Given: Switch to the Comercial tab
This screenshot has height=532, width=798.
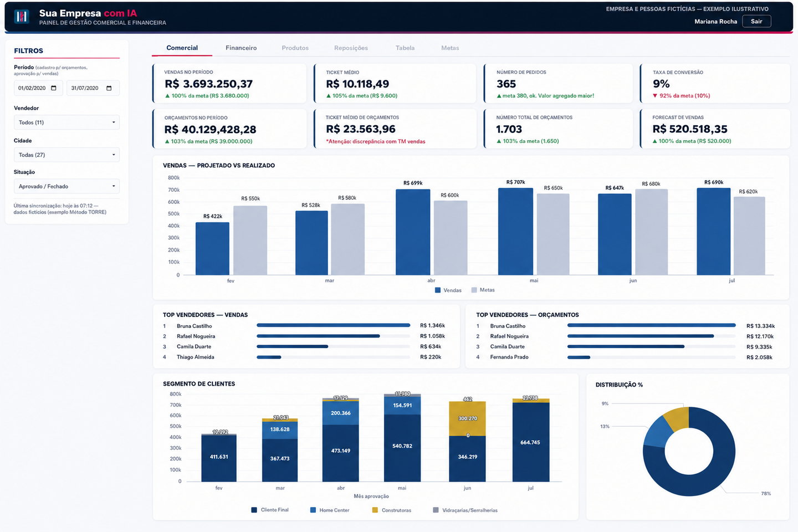Looking at the screenshot, I should pos(182,48).
